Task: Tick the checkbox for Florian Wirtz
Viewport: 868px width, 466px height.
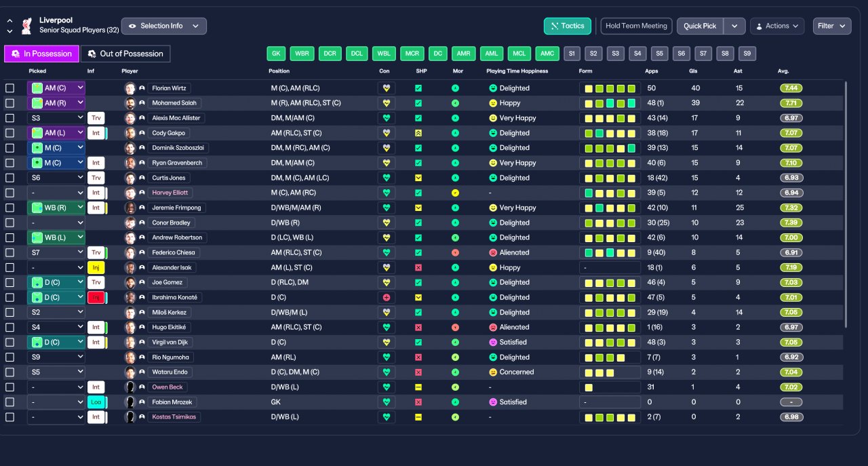Action: coord(9,88)
